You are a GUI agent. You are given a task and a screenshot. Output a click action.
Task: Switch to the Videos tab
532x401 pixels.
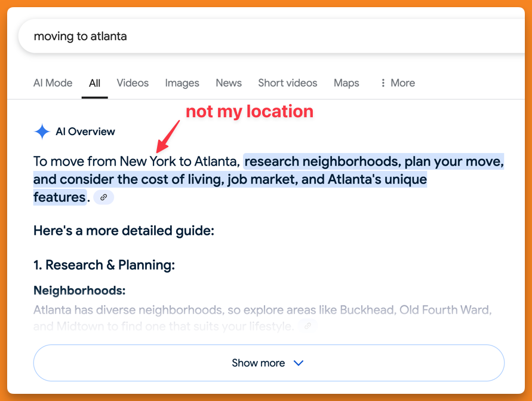133,83
